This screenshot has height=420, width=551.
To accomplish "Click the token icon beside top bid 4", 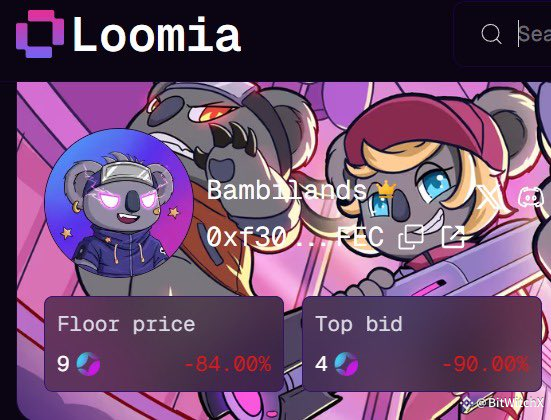I will 346,364.
